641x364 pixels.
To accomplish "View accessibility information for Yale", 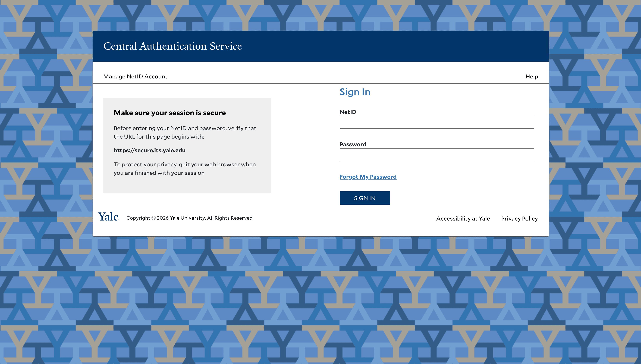I will [463, 218].
